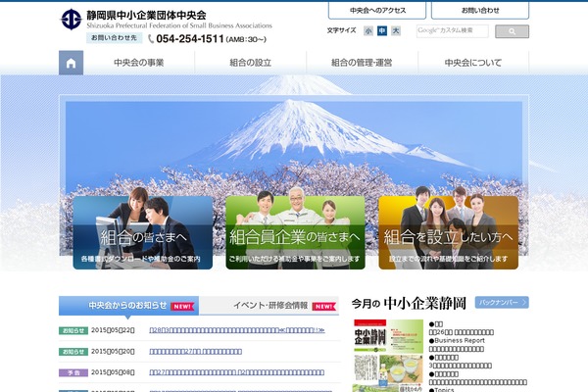This screenshot has height=392, width=588.
Task: Open 組合を設立したい方へ banner
Action: 449,232
